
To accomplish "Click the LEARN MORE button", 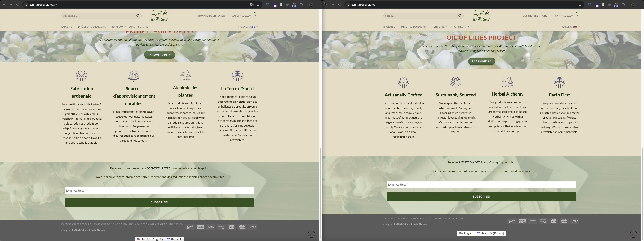I will point(482,61).
